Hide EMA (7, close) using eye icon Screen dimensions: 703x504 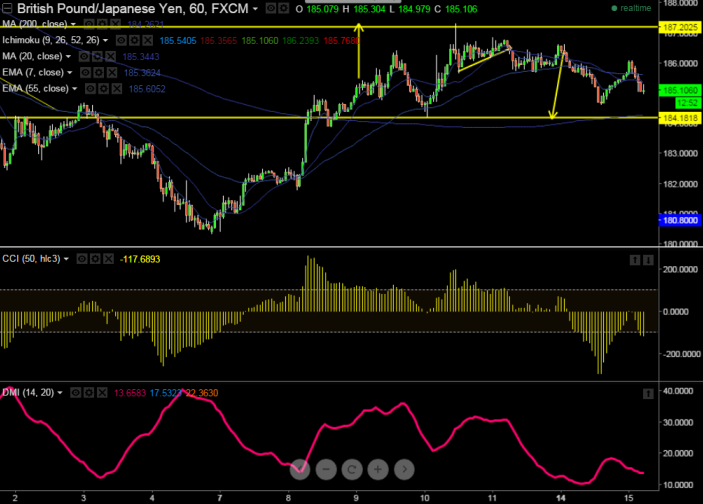pos(86,73)
